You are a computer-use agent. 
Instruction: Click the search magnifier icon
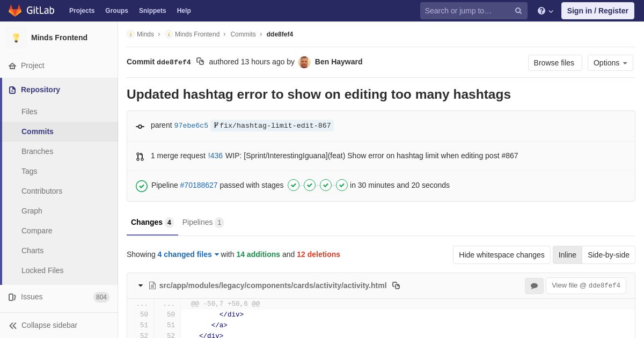pos(518,11)
